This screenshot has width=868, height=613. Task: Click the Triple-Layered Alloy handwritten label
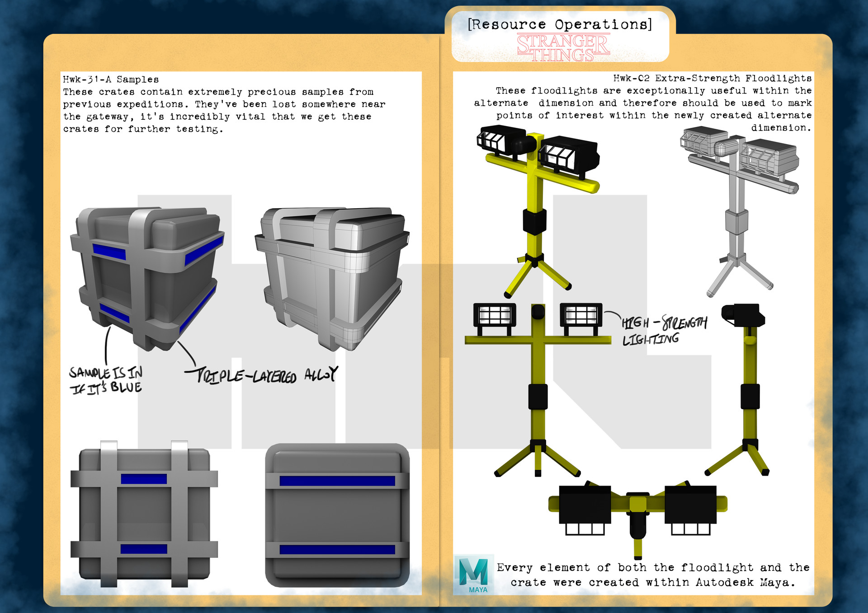[x=261, y=375]
